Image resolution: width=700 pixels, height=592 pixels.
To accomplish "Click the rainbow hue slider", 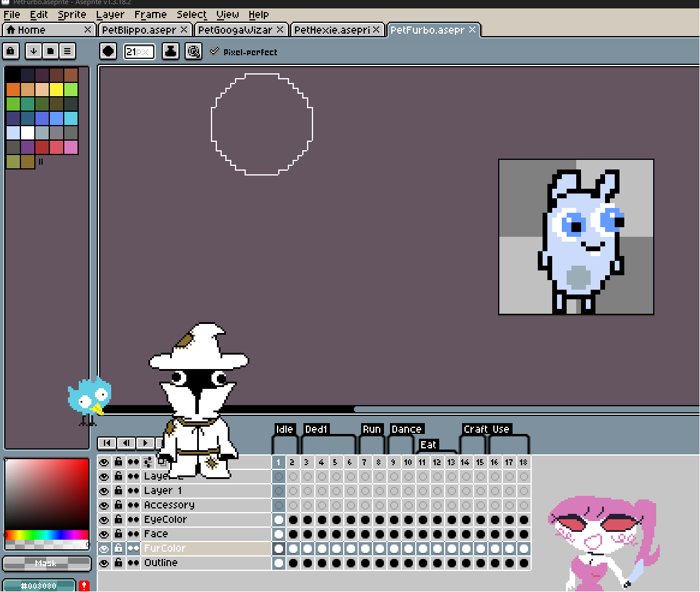I will (x=46, y=534).
